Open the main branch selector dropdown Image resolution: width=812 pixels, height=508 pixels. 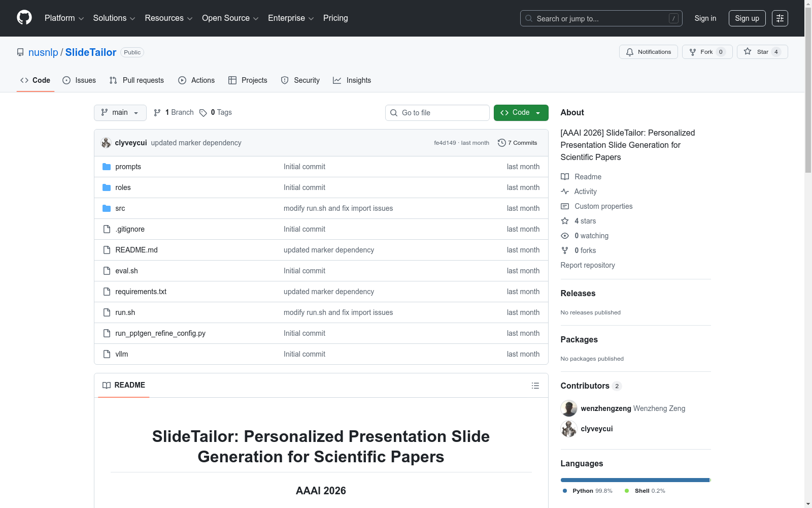pos(120,113)
